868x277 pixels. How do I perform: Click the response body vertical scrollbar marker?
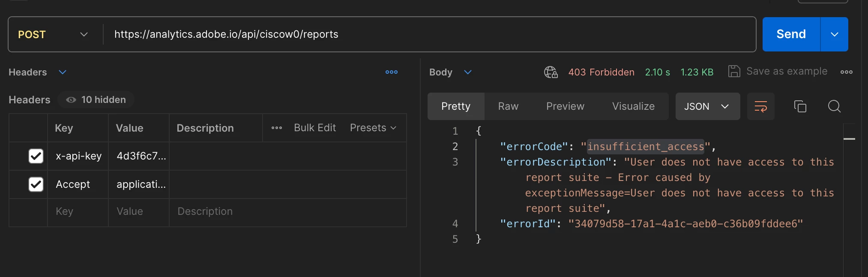tap(849, 139)
